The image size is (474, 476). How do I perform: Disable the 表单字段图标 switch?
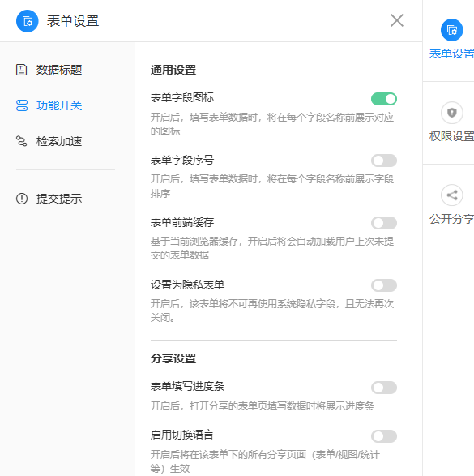coord(384,99)
